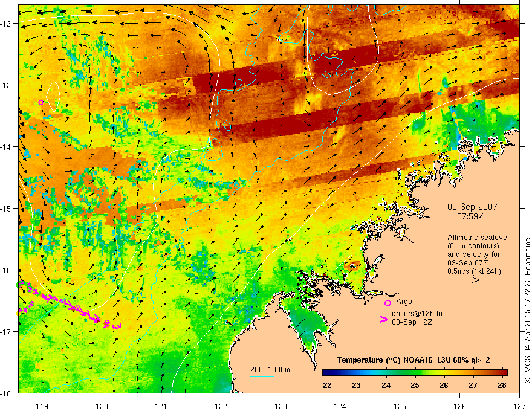Click the latitude axis label -18

[7, 393]
